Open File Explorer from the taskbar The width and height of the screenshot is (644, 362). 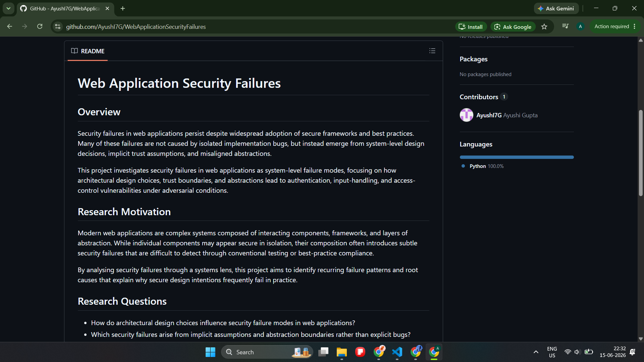342,352
